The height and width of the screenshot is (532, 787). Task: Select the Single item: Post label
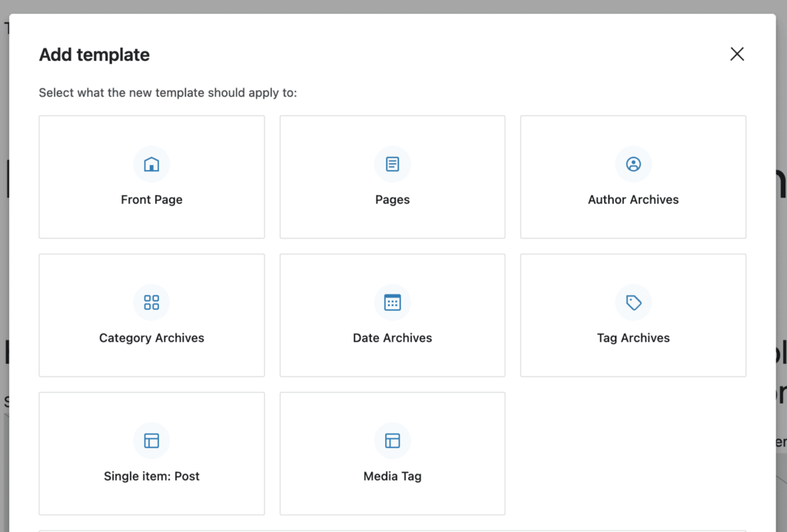click(x=151, y=477)
